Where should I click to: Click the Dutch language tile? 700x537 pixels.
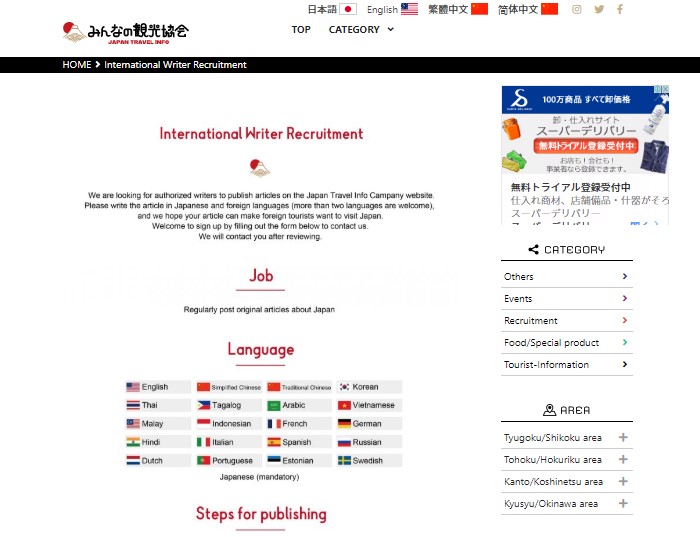[x=158, y=460]
